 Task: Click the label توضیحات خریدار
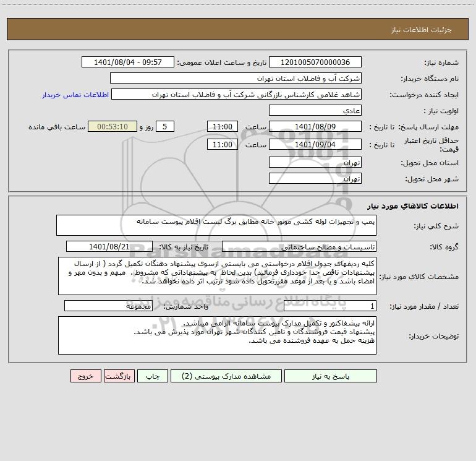[x=434, y=337]
